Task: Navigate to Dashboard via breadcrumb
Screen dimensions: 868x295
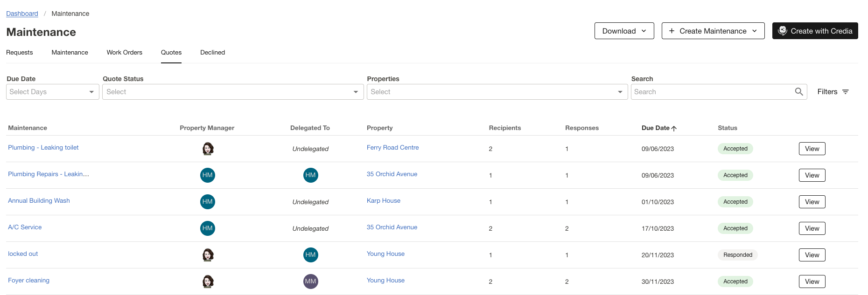Action: pyautogui.click(x=22, y=14)
